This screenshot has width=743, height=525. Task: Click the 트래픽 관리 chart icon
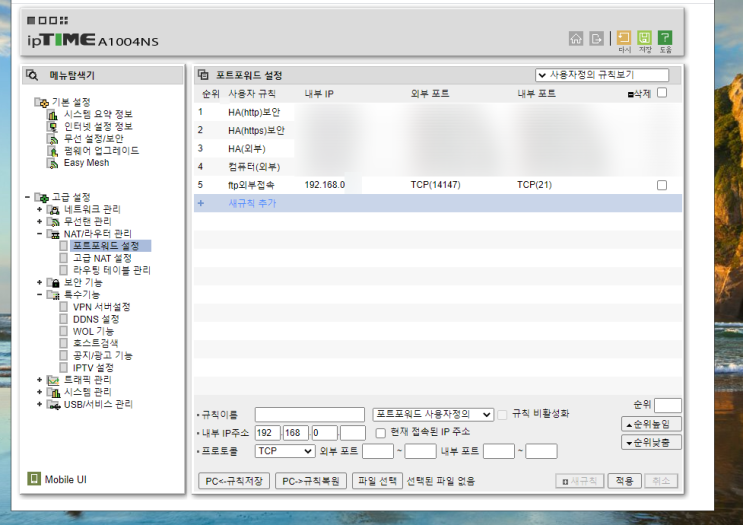click(53, 380)
